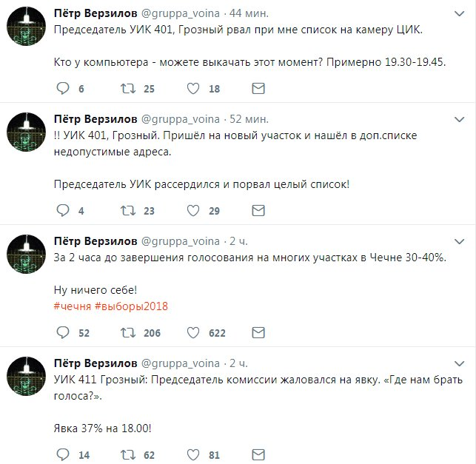
Task: Open the #чечня hashtag link
Action: 73,306
